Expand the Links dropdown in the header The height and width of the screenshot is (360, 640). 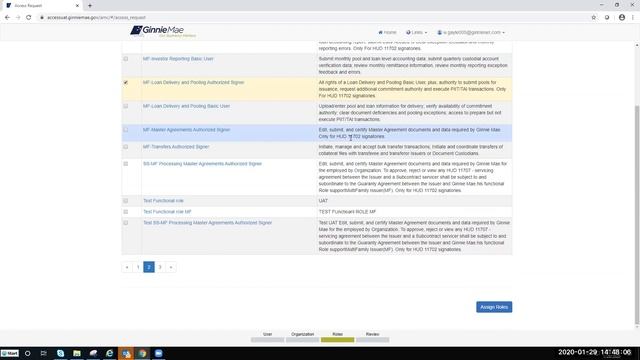point(416,32)
